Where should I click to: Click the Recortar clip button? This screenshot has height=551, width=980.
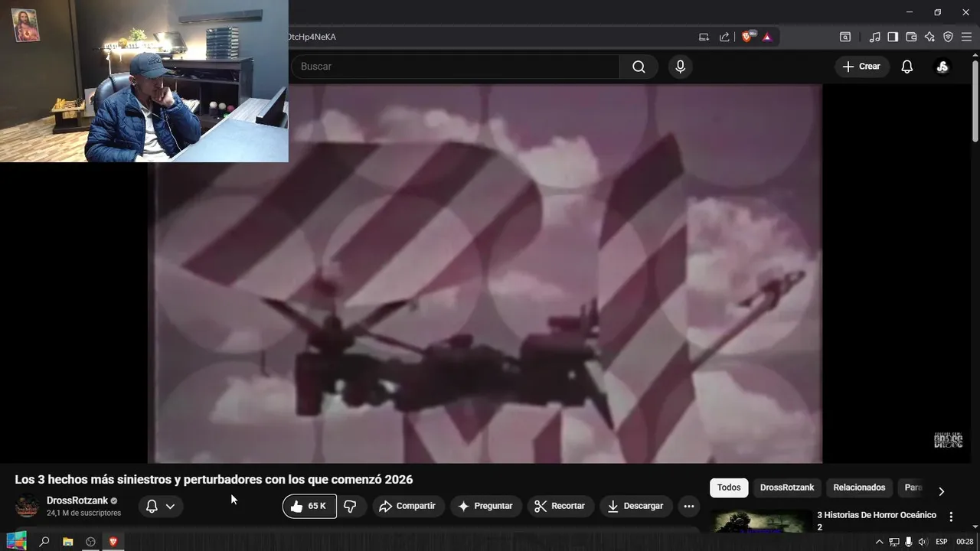[x=560, y=506]
